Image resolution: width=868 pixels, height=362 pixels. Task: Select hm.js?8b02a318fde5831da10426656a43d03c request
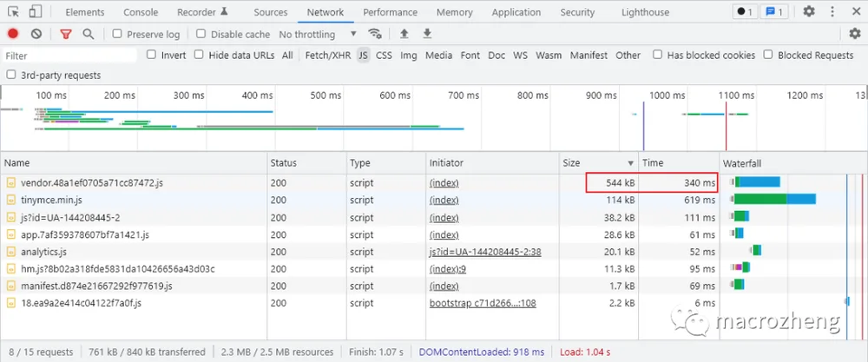(117, 269)
